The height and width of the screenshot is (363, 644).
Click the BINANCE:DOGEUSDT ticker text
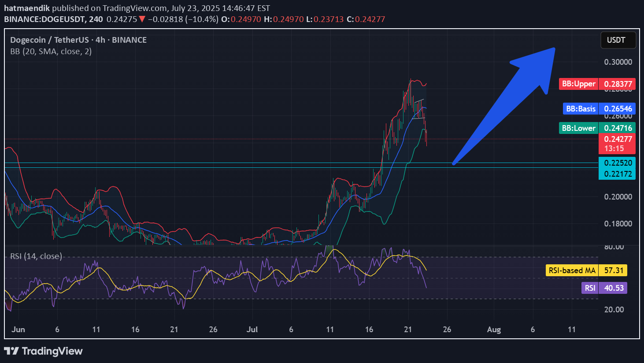tap(47, 19)
